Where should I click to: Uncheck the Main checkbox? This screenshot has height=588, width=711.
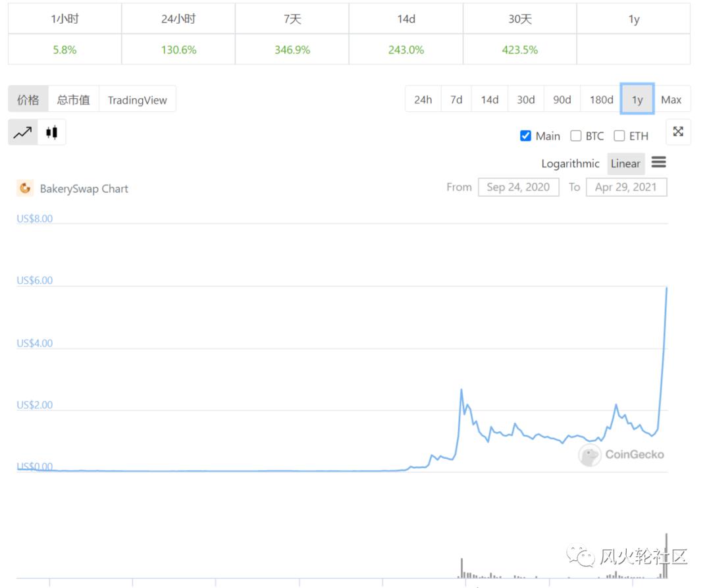pos(525,136)
